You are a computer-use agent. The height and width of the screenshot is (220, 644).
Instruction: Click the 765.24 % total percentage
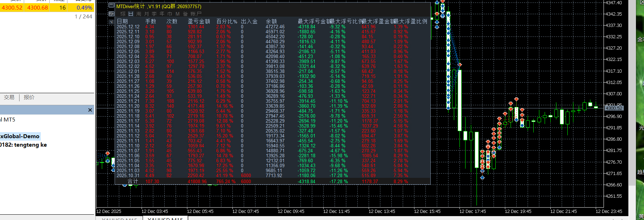tap(226, 181)
